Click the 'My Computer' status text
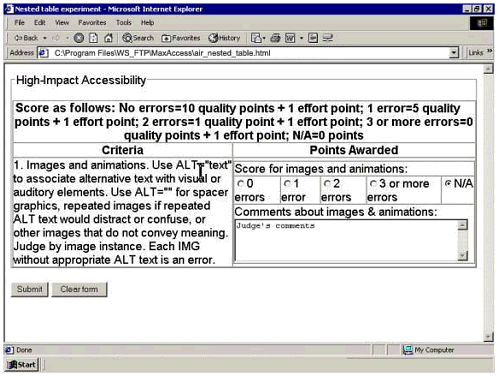The image size is (499, 376). pos(434,350)
